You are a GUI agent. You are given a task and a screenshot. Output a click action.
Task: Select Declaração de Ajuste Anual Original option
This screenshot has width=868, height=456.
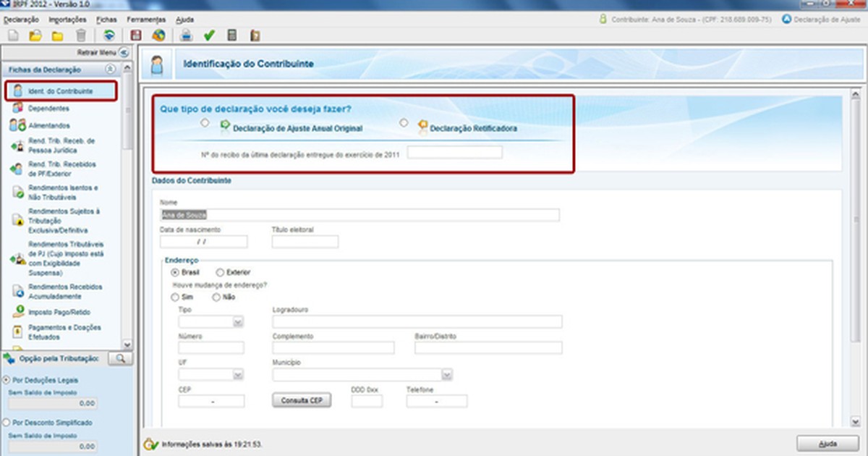click(205, 124)
